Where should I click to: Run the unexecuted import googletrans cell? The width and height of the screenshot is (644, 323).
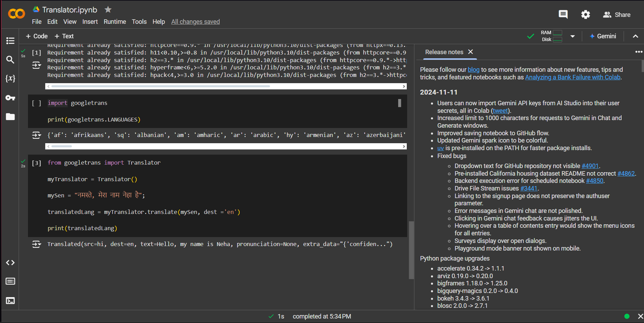pos(36,103)
